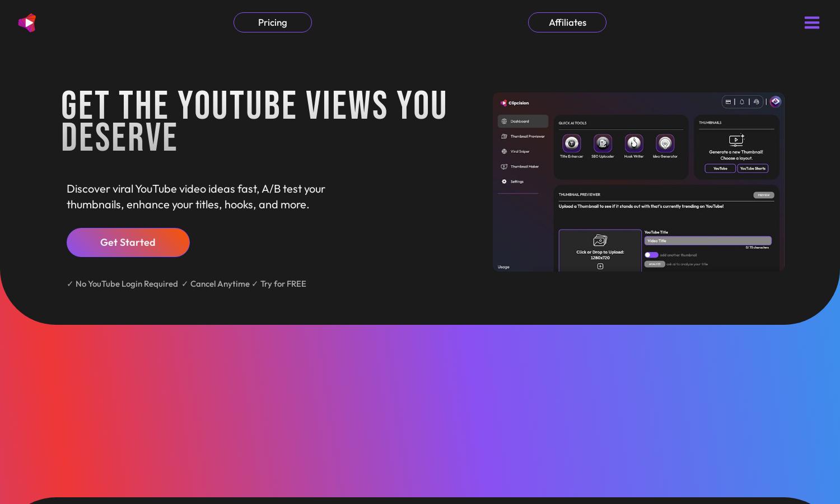Click the Usage label in the preview sidebar
840x504 pixels.
click(503, 267)
